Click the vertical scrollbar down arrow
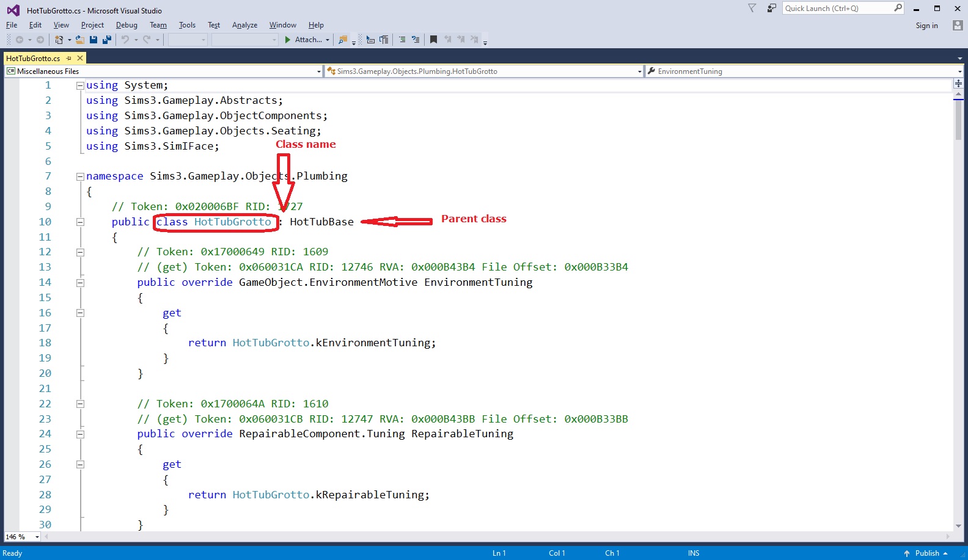The image size is (968, 560). (x=958, y=526)
